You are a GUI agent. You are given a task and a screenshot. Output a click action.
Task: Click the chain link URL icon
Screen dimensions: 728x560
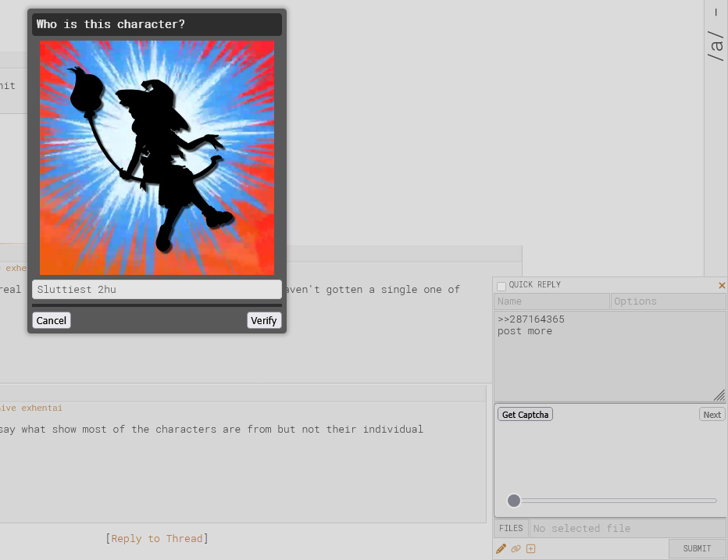516,549
